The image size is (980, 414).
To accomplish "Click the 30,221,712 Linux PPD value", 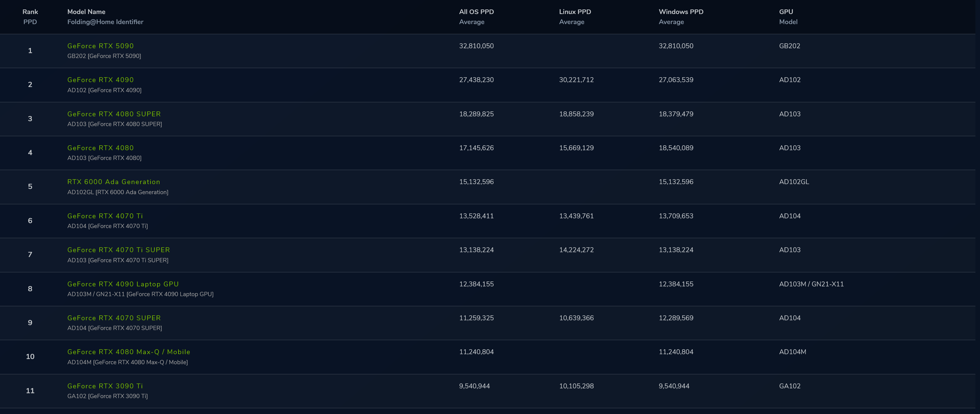I will 576,80.
